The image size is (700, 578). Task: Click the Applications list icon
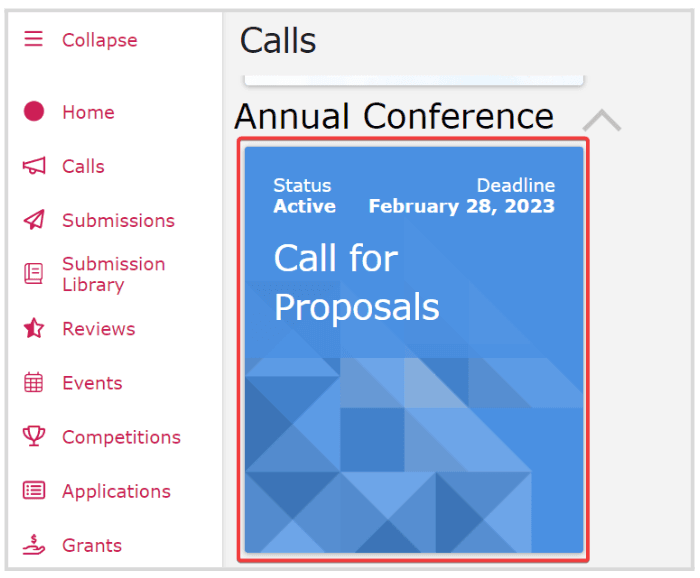pyautogui.click(x=34, y=490)
